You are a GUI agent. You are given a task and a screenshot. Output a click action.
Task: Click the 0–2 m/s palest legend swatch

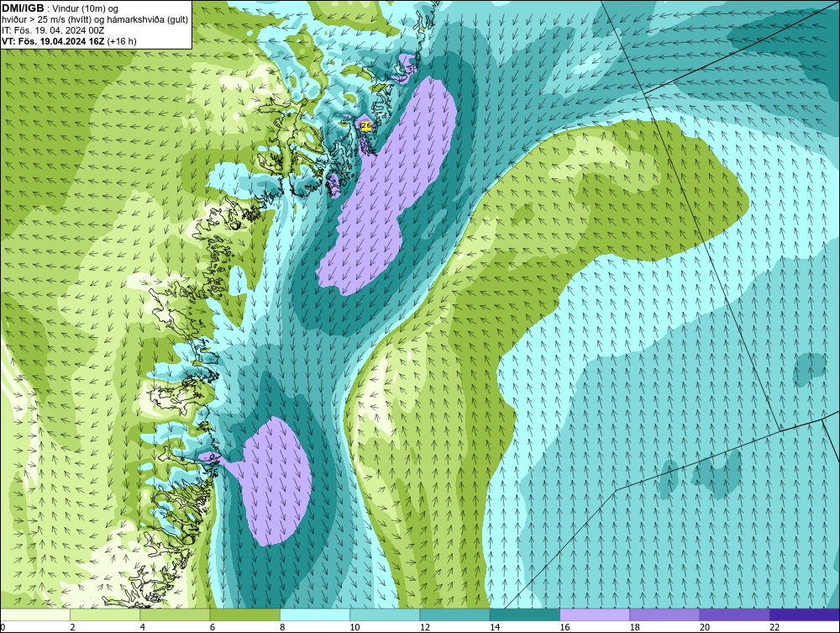point(35,615)
